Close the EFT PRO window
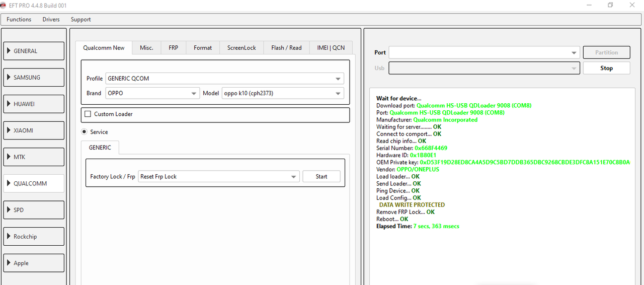The width and height of the screenshot is (644, 285). point(632,5)
